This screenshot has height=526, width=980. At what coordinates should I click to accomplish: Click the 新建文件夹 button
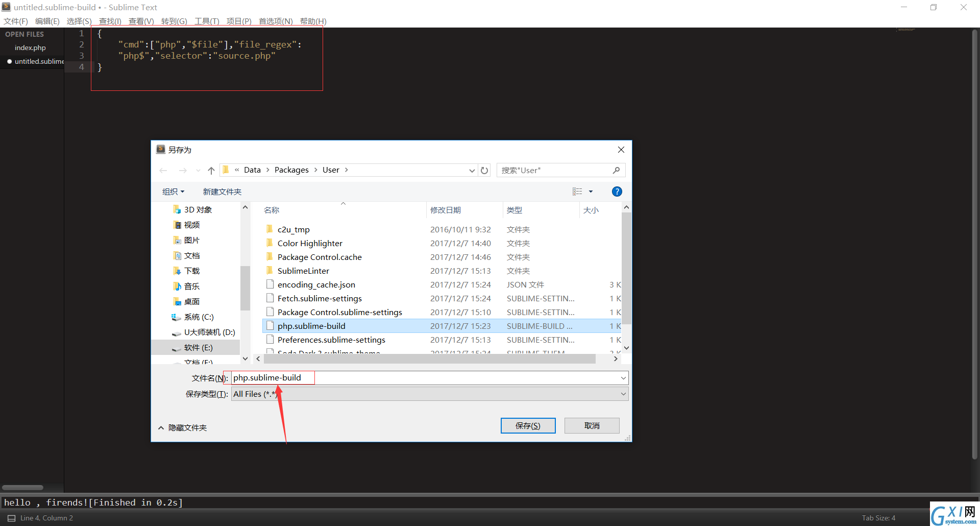point(222,192)
